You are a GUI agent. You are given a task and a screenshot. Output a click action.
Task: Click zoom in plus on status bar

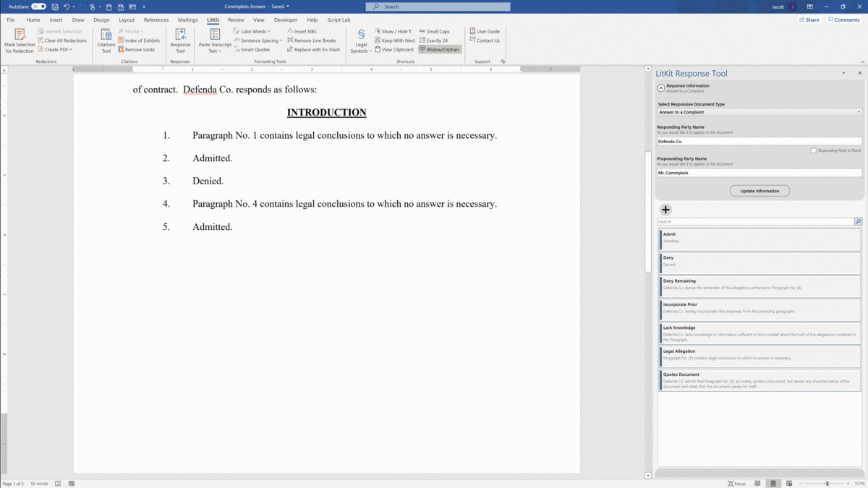click(x=847, y=484)
